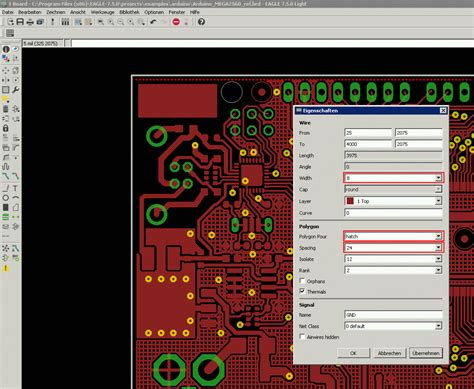The image size is (474, 389).
Task: Enable the Airwires hidden checkbox
Action: (302, 337)
